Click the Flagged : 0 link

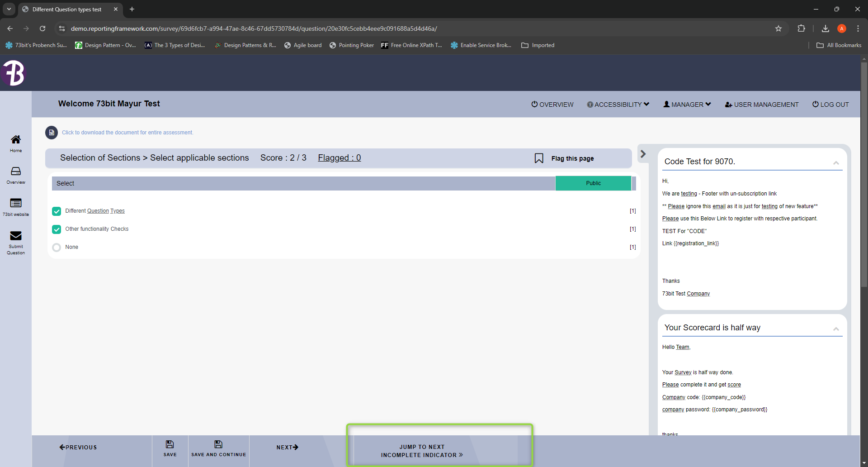tap(340, 157)
